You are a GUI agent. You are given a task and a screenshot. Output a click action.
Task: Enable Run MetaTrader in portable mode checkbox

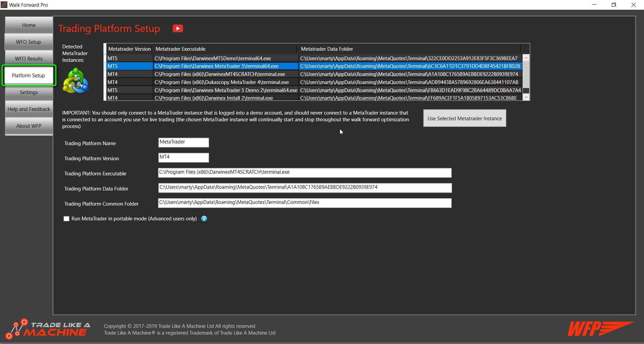(66, 219)
